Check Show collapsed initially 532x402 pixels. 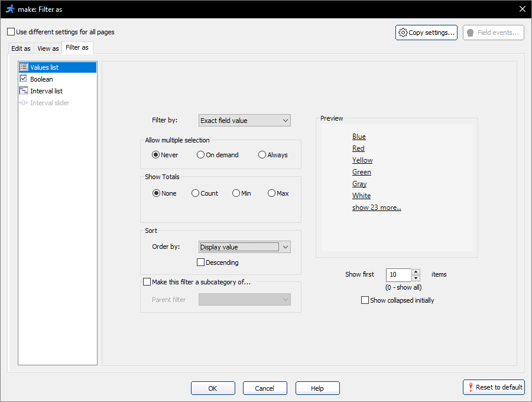(x=365, y=300)
